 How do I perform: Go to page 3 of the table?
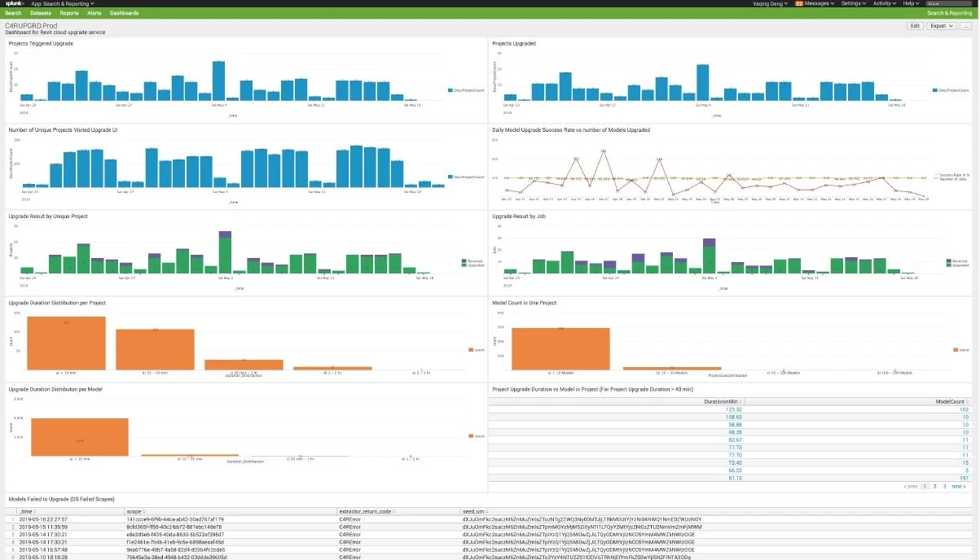pyautogui.click(x=944, y=486)
